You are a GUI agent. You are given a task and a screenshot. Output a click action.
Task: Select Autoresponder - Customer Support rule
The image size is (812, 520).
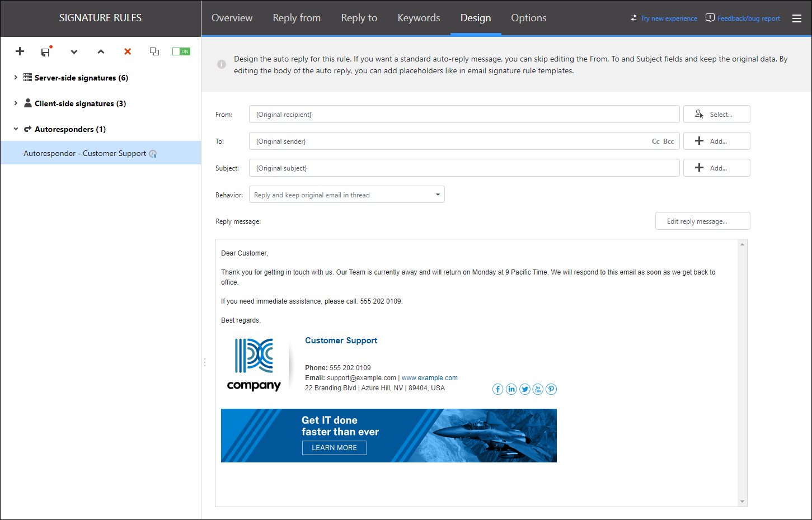point(101,153)
